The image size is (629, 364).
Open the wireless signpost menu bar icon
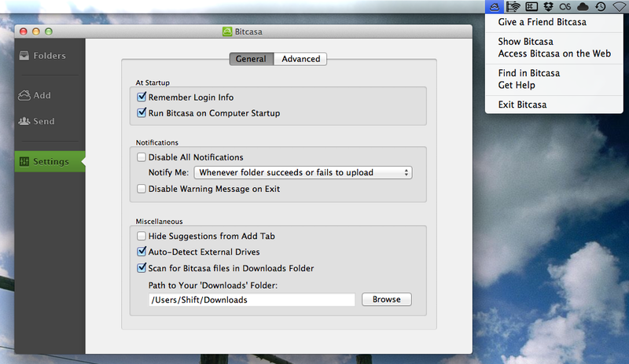(513, 6)
